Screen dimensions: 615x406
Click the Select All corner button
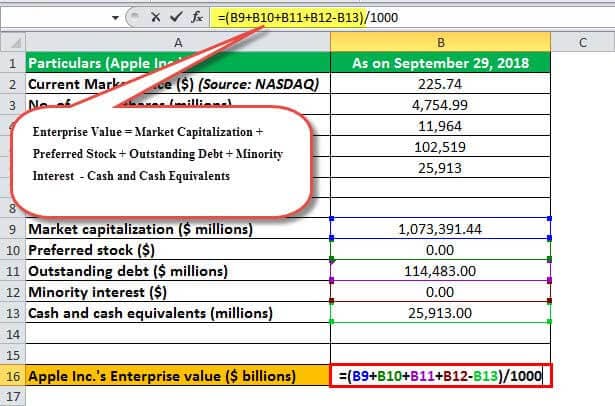coord(11,41)
